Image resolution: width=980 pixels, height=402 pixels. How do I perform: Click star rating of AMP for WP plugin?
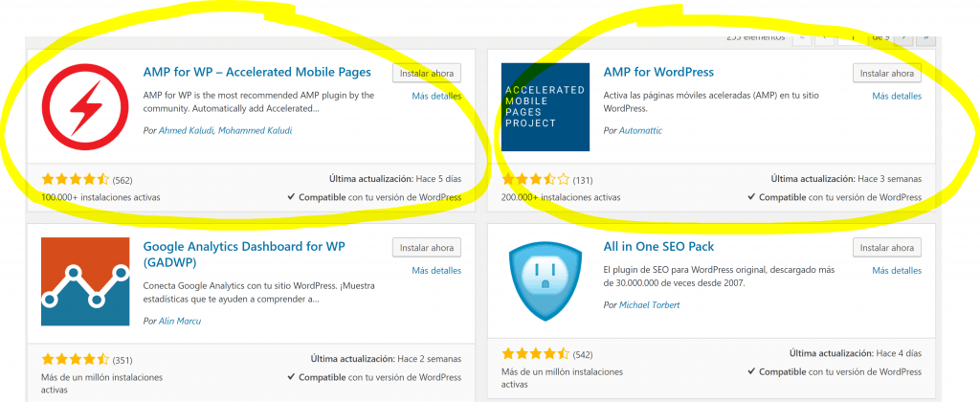(75, 180)
